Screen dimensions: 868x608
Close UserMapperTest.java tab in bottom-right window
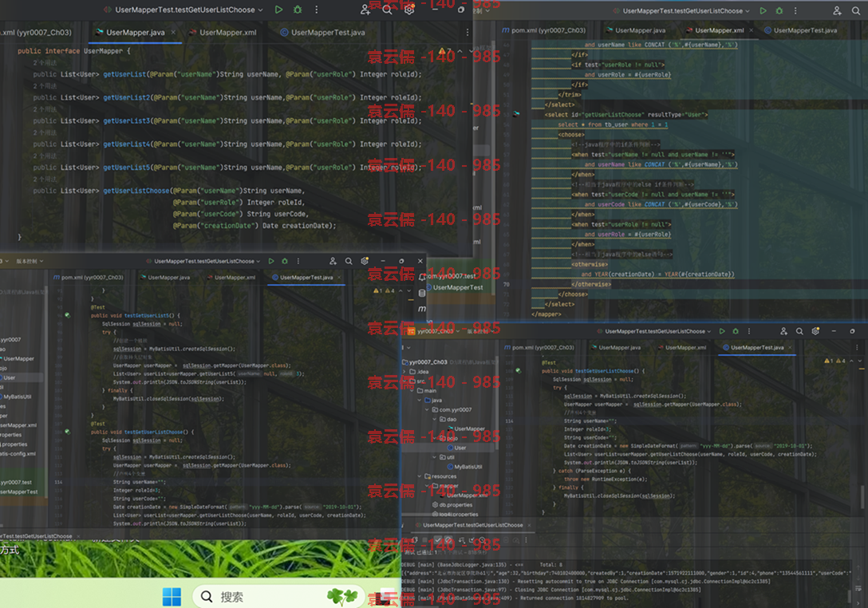click(789, 348)
